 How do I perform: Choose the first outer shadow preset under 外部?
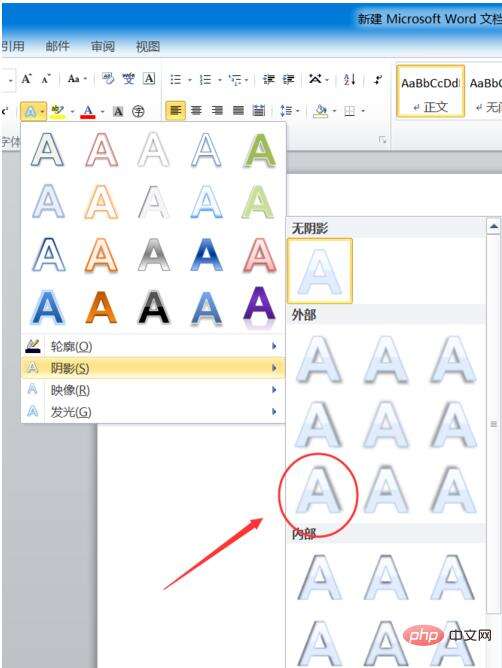click(320, 358)
